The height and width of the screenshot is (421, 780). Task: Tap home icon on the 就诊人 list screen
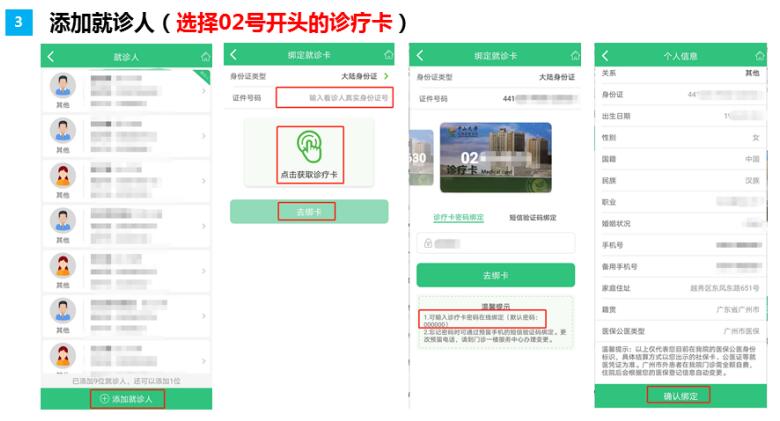click(205, 56)
